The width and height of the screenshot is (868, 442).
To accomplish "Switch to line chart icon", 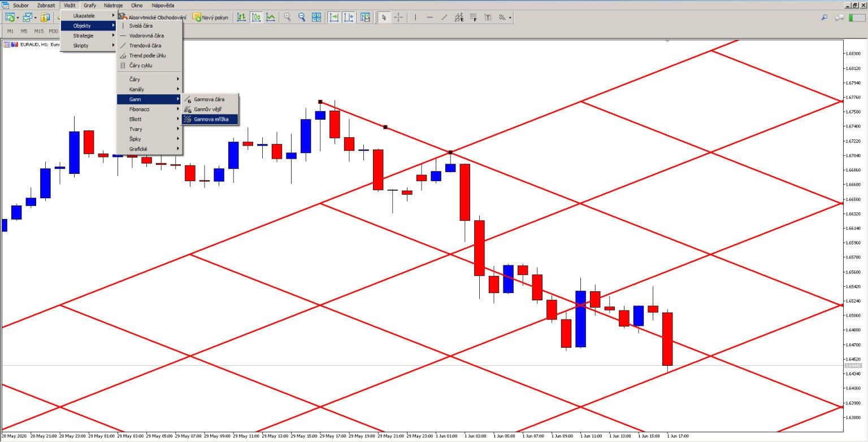I will point(271,17).
